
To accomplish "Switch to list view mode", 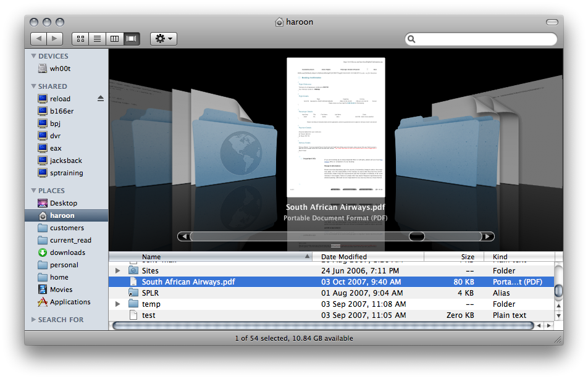I will 97,39.
